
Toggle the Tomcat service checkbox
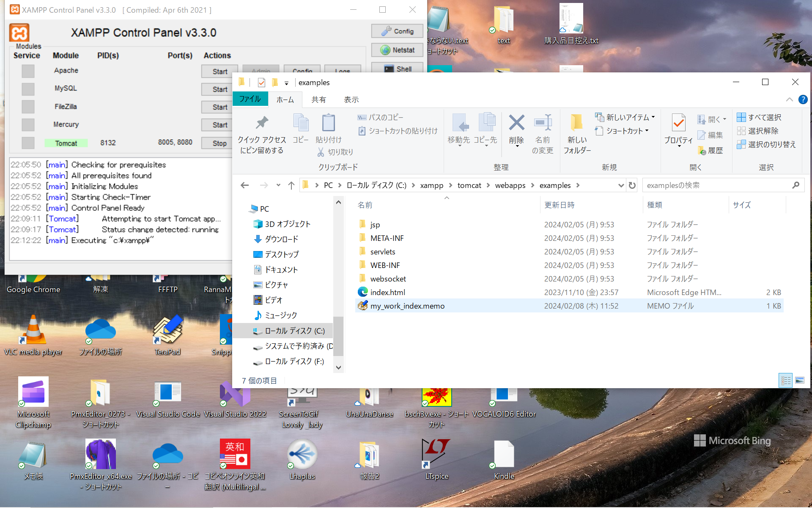click(28, 143)
